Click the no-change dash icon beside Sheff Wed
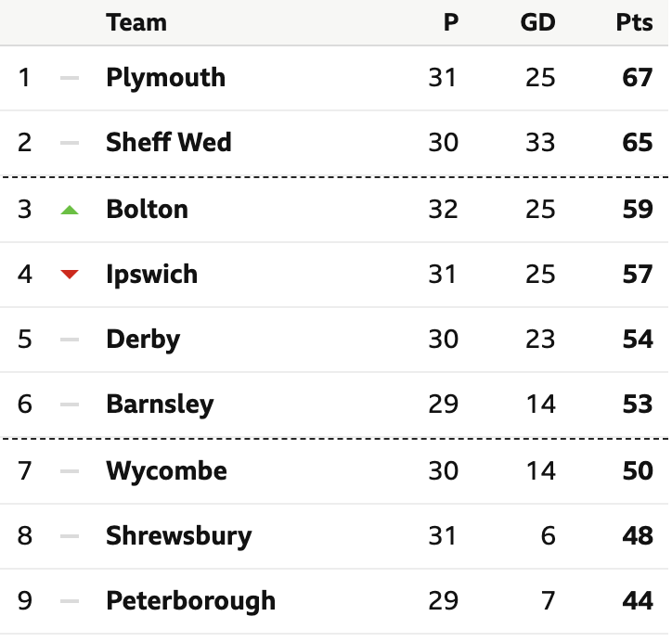Viewport: 672px width, 642px height. point(70,143)
